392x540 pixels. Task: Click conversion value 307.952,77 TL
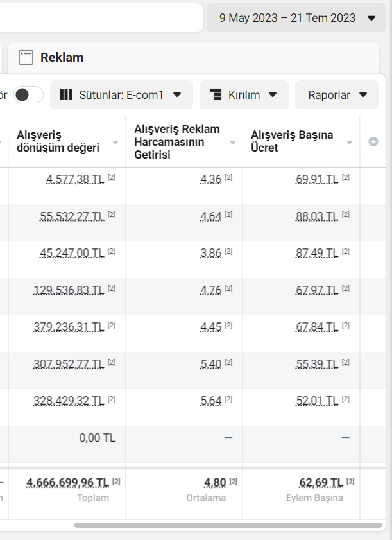tap(69, 364)
